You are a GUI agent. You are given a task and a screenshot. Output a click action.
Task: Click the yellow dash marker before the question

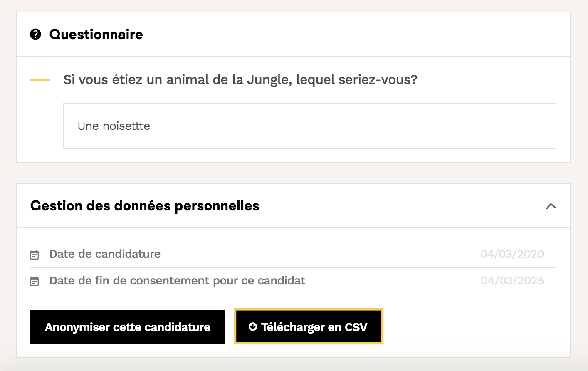40,79
